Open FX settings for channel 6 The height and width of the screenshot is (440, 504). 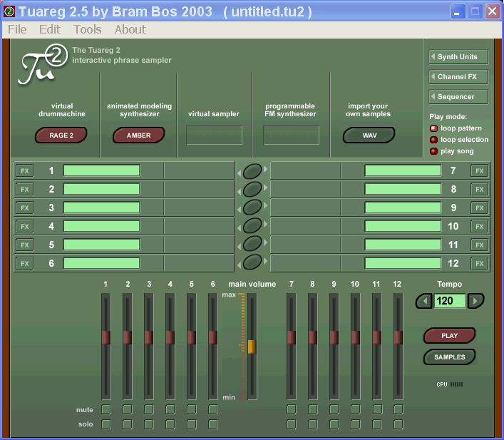(25, 264)
